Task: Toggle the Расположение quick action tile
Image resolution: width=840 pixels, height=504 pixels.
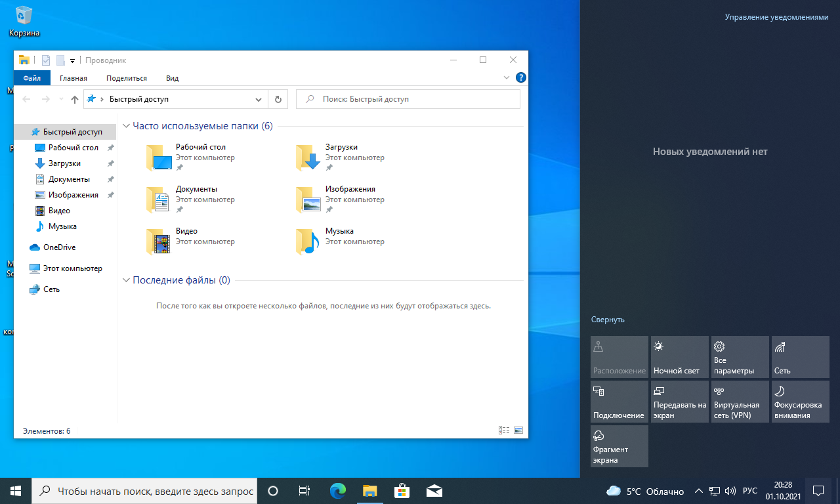Action: point(619,356)
